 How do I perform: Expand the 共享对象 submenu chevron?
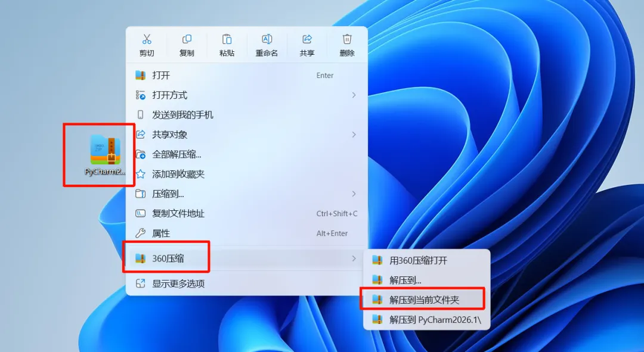click(354, 135)
